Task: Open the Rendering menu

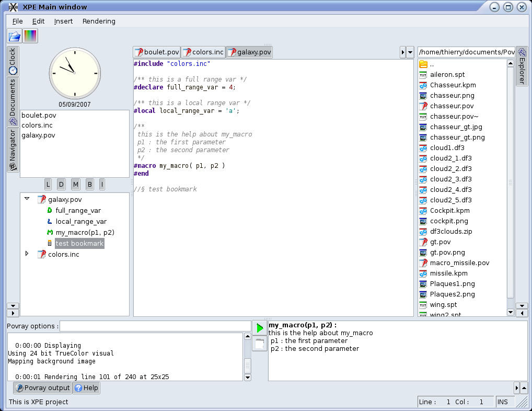Action: tap(99, 21)
